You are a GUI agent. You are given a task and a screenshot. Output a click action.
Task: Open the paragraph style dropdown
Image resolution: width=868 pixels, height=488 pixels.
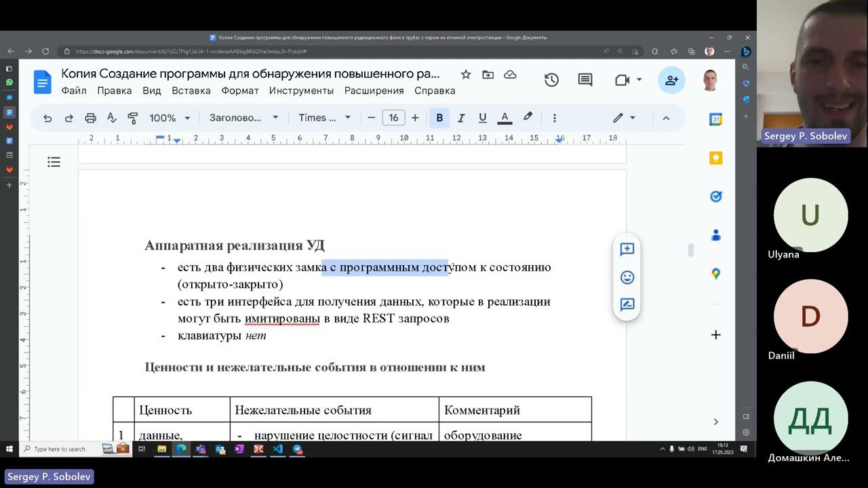243,118
